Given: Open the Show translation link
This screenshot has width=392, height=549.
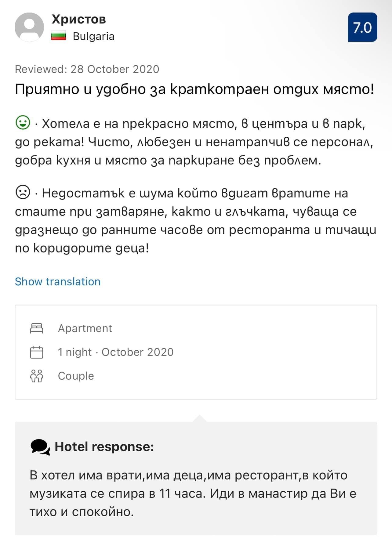Looking at the screenshot, I should click(58, 281).
